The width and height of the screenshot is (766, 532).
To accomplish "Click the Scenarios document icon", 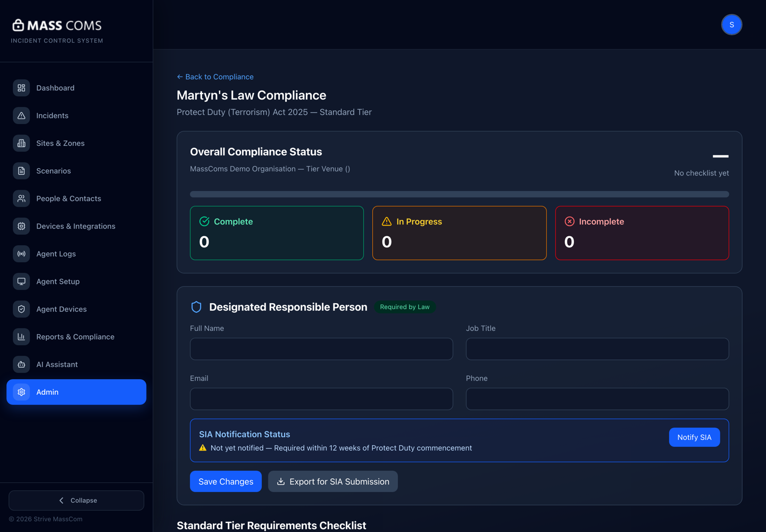I will 21,171.
